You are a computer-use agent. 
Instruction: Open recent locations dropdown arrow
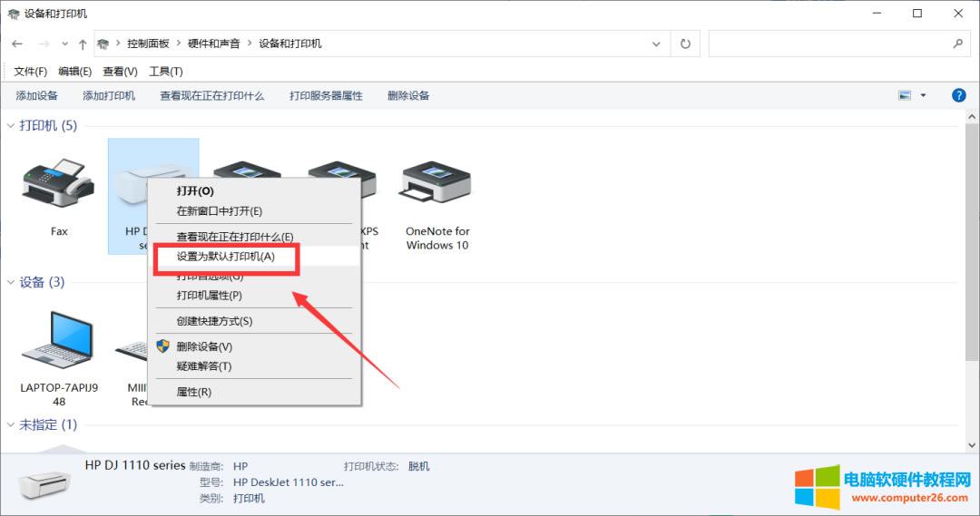(65, 44)
